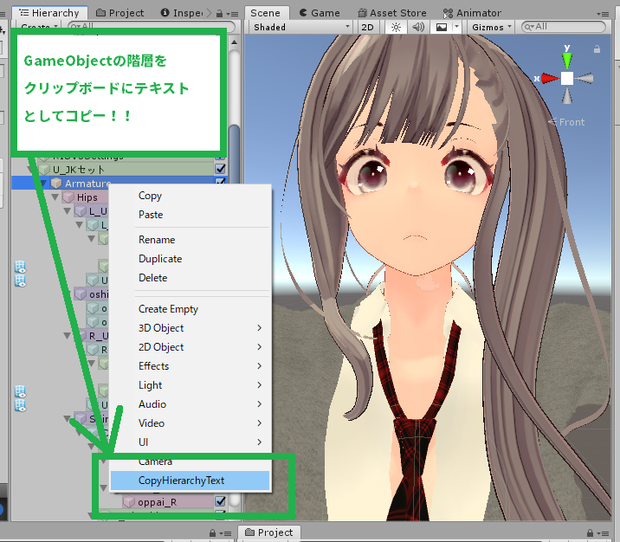Collapse the L_U bone node
The image size is (620, 542).
[68, 211]
